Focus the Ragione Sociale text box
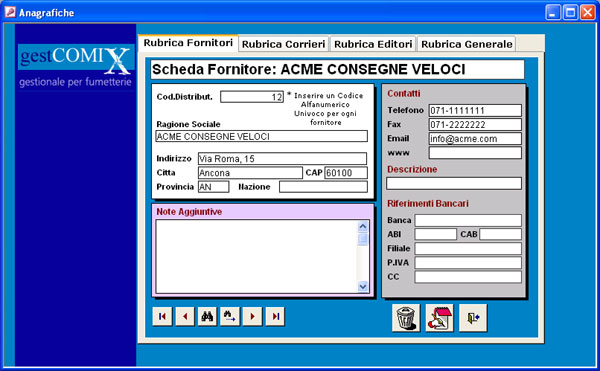 click(261, 137)
